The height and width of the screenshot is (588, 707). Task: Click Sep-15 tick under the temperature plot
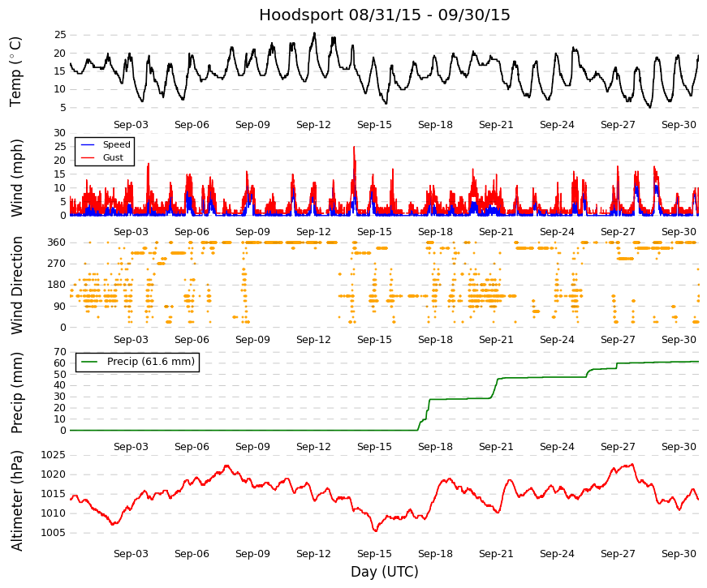click(374, 125)
